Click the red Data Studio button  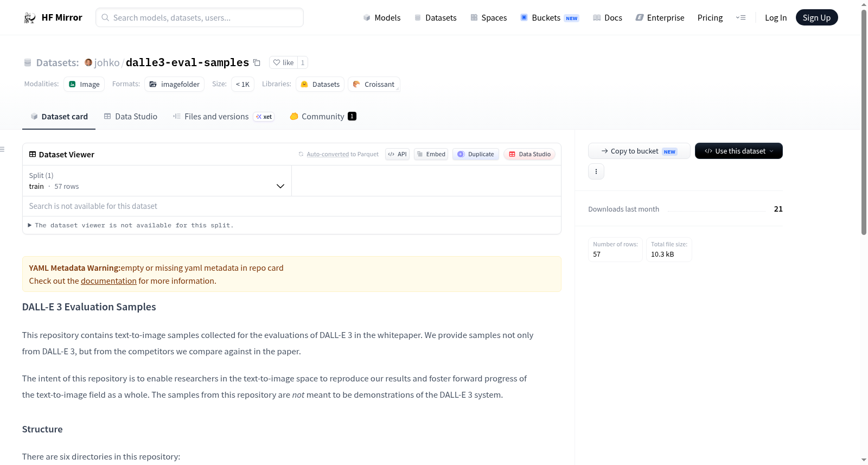[x=529, y=154]
